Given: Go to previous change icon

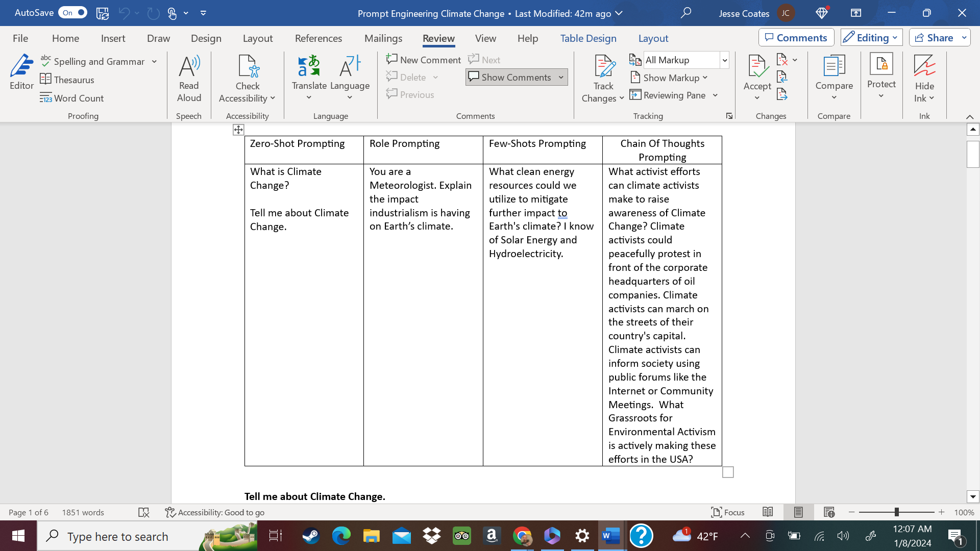Looking at the screenshot, I should pos(782,77).
